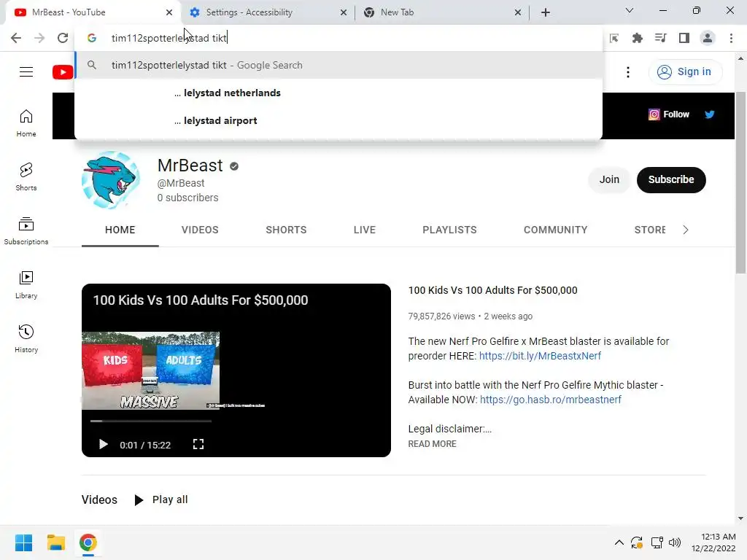The height and width of the screenshot is (560, 747).
Task: Click the Chrome taskbar icon
Action: tap(88, 542)
